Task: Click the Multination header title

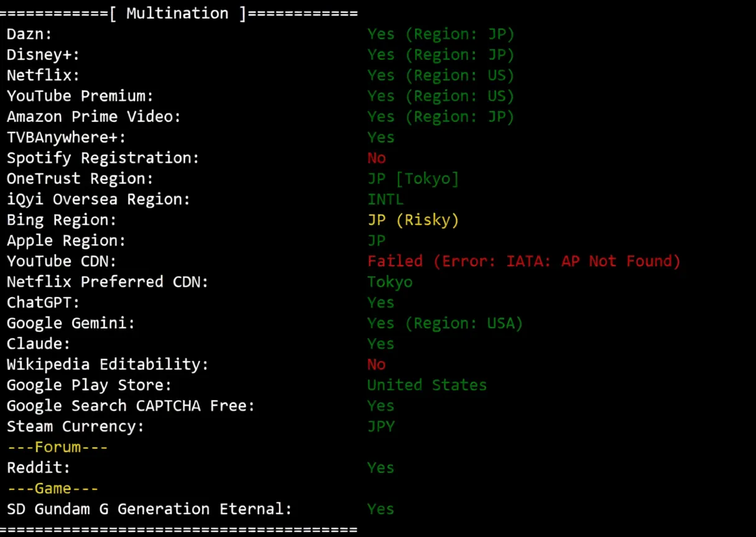Action: [177, 14]
